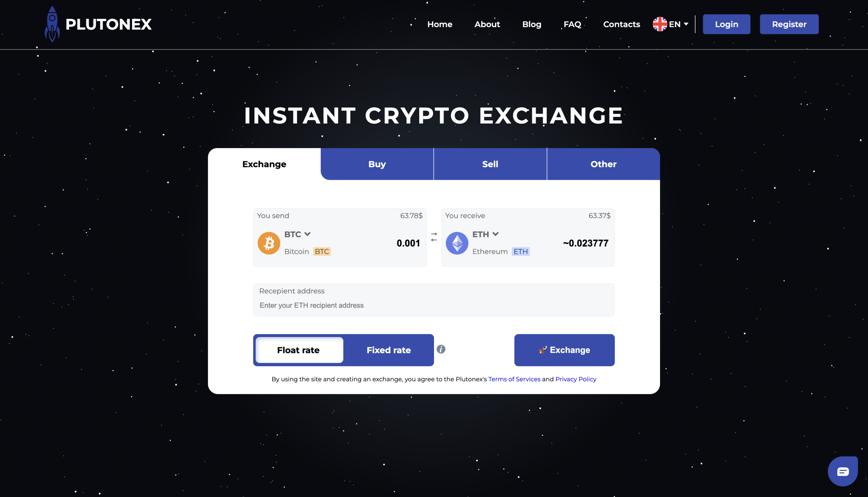Click the recipient ETH address input field
Screen dimensions: 868x497
[x=434, y=305]
